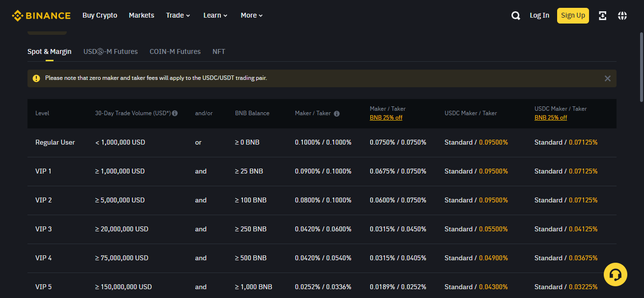Click the 'Standard / 0.03225%' USDC fee cell

pos(566,287)
